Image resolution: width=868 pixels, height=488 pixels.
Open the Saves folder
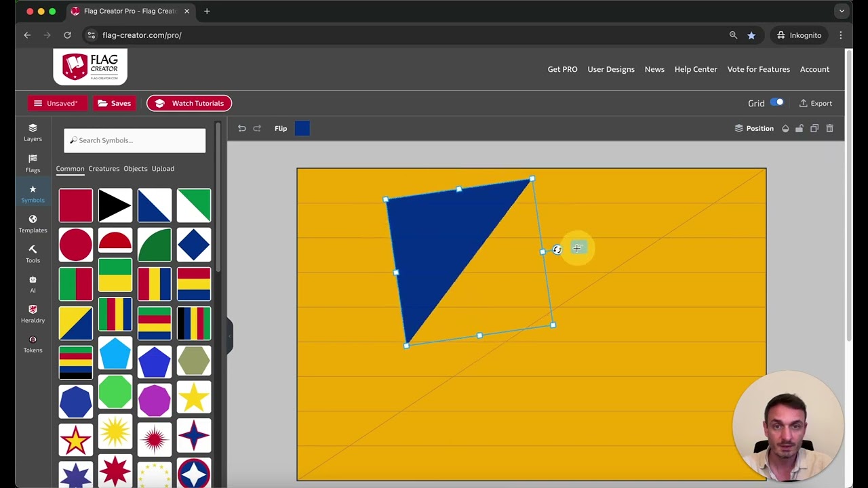point(114,103)
